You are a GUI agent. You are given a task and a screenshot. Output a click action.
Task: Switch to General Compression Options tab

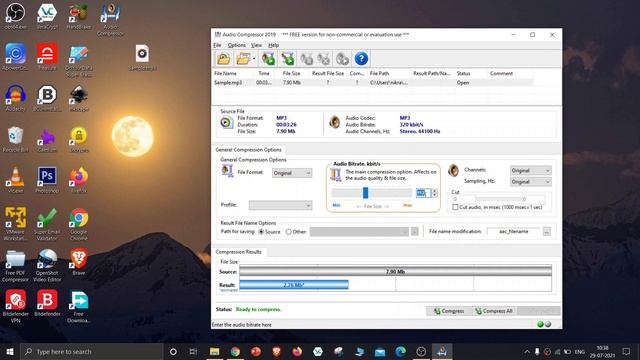pyautogui.click(x=249, y=150)
